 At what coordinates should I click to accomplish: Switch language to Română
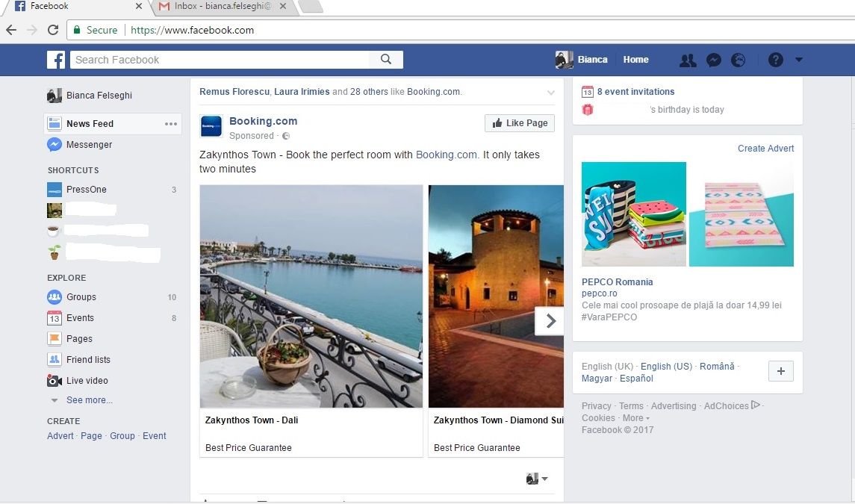(x=717, y=367)
